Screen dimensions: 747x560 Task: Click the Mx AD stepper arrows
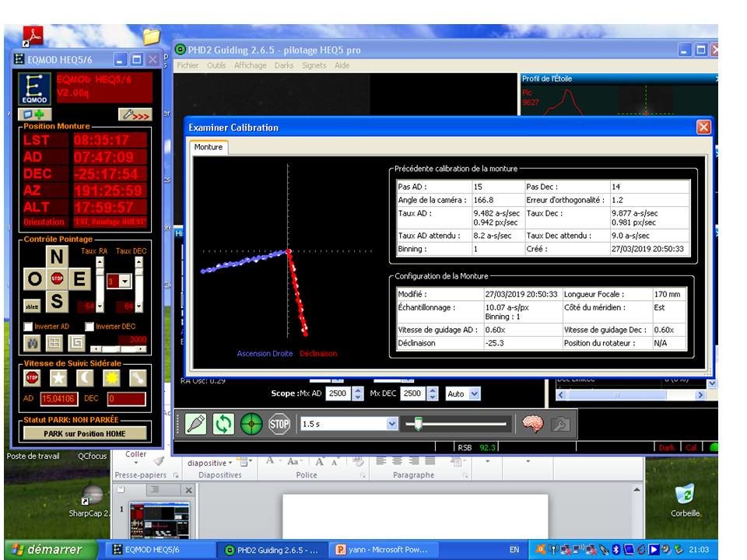[x=358, y=394]
